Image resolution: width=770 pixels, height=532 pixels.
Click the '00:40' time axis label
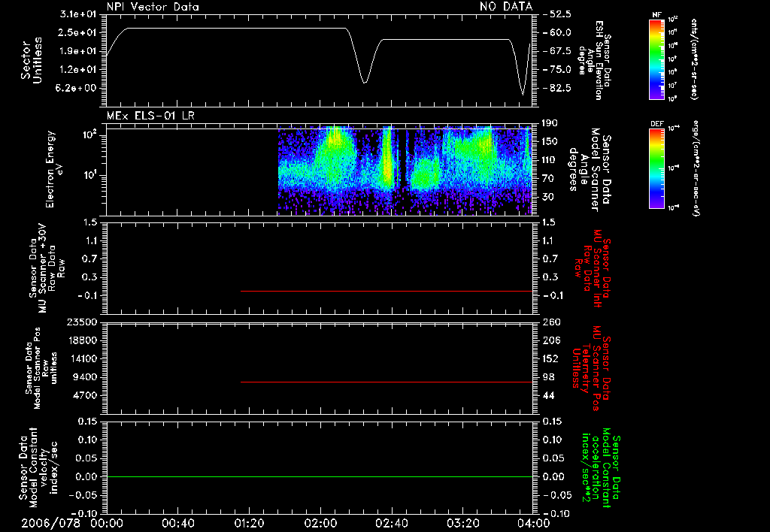[177, 523]
